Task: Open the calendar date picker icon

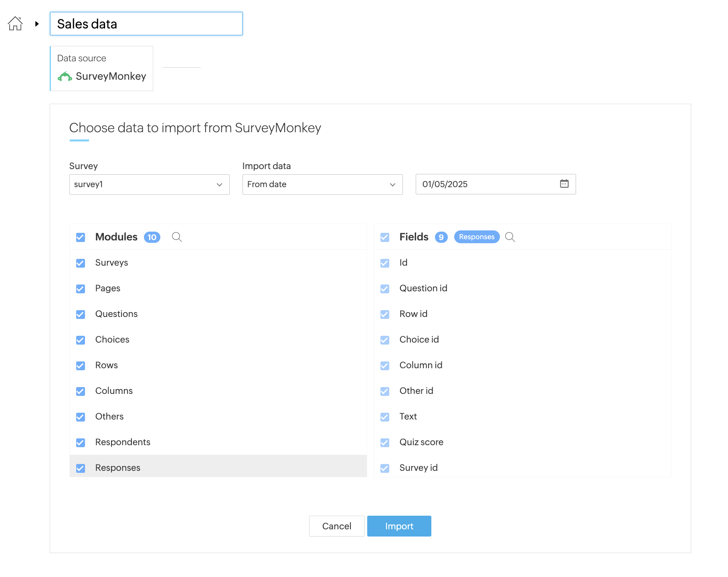Action: click(x=564, y=184)
